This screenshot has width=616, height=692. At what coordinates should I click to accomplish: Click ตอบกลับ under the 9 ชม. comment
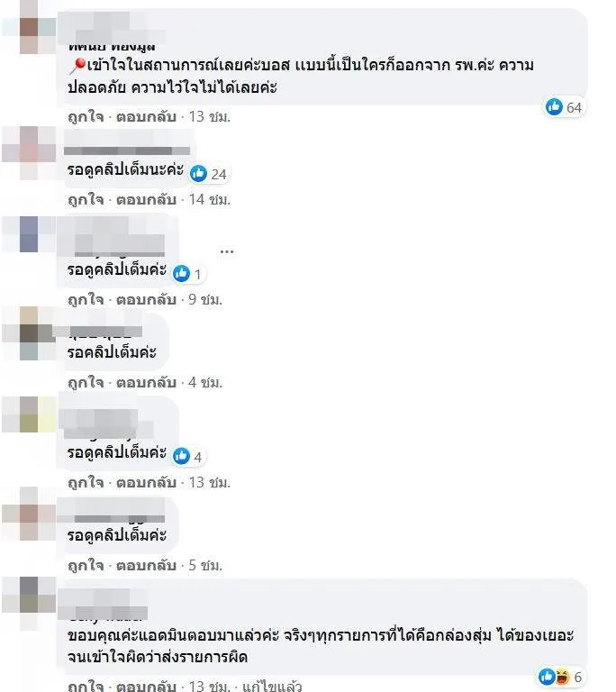(146, 300)
